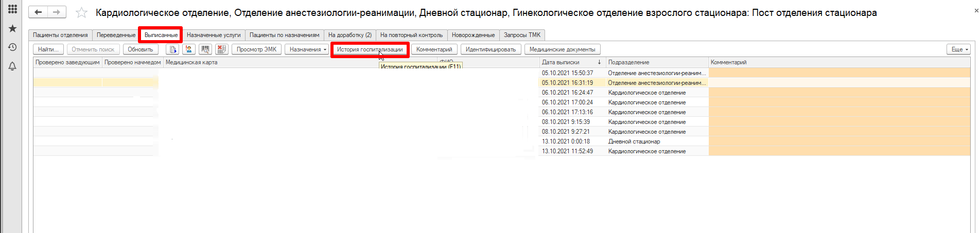Open favorites via the star sidebar icon

coord(12,29)
